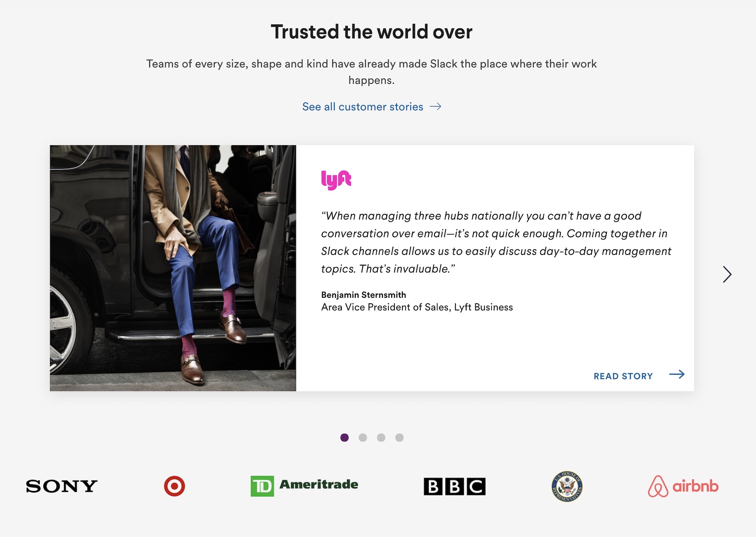The image size is (756, 537).
Task: Select the third carousel dot
Action: [x=381, y=437]
